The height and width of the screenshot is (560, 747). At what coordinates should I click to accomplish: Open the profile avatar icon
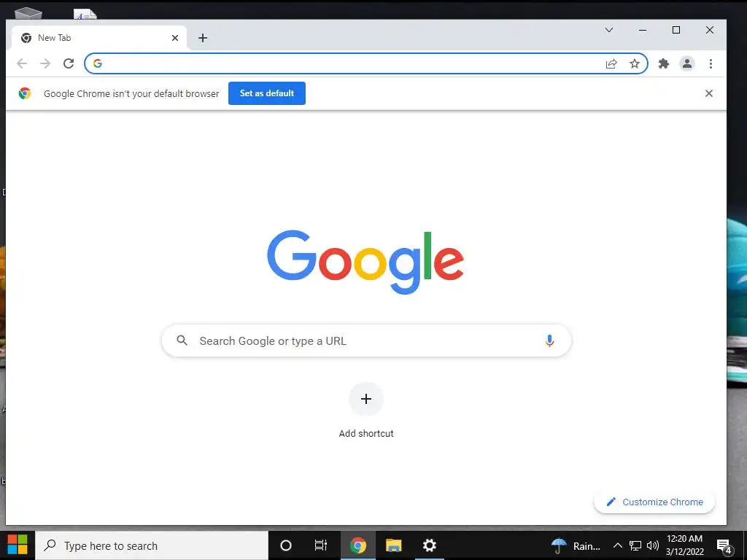click(x=687, y=63)
